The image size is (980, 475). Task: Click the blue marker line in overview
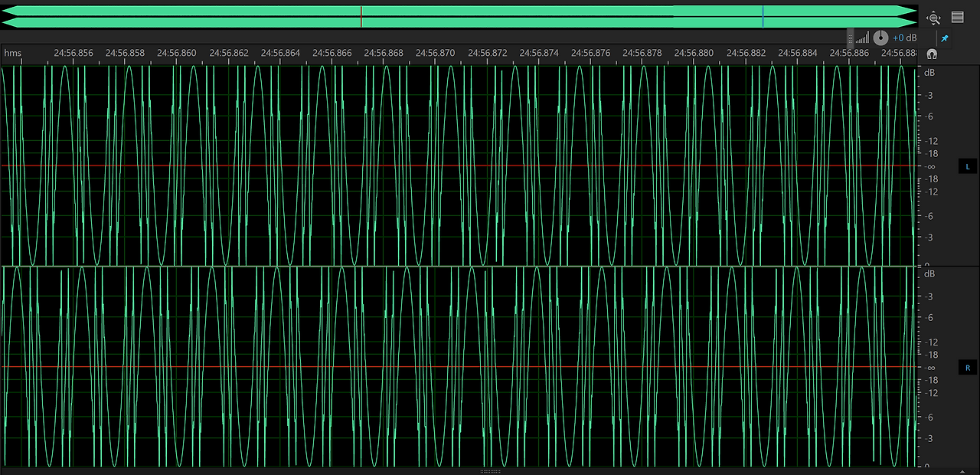[x=763, y=17]
